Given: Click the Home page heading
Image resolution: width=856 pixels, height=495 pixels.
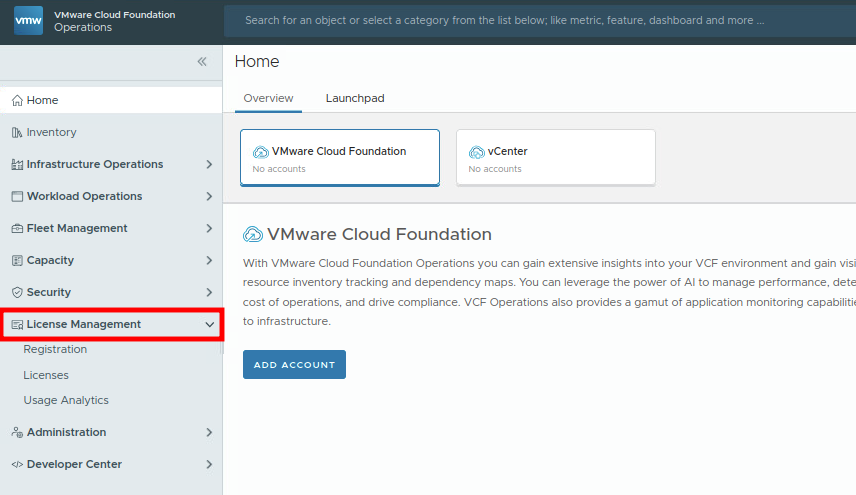Looking at the screenshot, I should click(x=257, y=61).
